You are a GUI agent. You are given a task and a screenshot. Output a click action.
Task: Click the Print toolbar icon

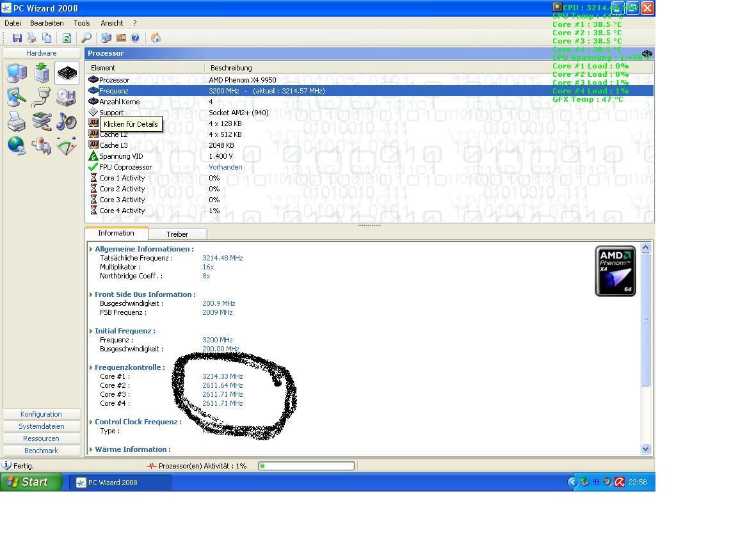(32, 38)
